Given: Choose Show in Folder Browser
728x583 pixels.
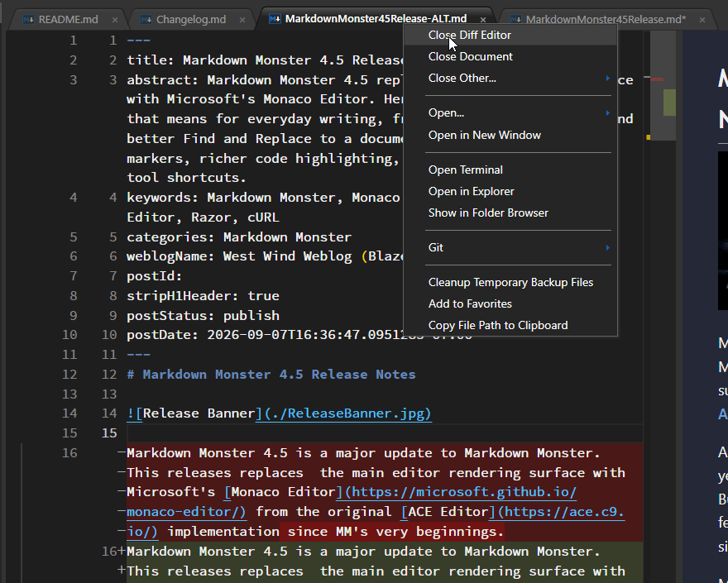Looking at the screenshot, I should pyautogui.click(x=510, y=213).
